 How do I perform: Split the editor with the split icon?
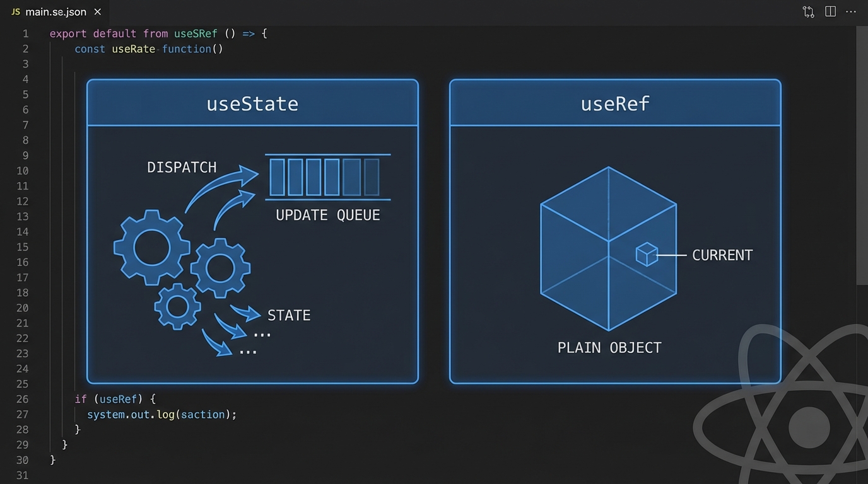[x=830, y=12]
